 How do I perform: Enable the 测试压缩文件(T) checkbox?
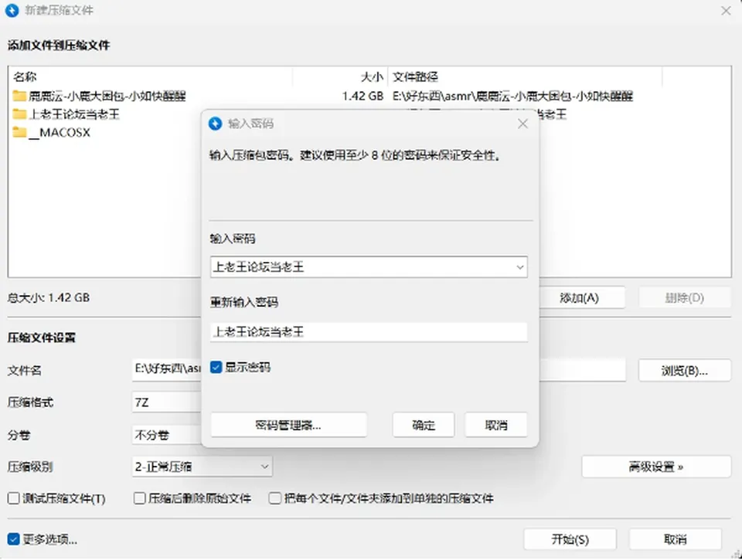coord(14,498)
